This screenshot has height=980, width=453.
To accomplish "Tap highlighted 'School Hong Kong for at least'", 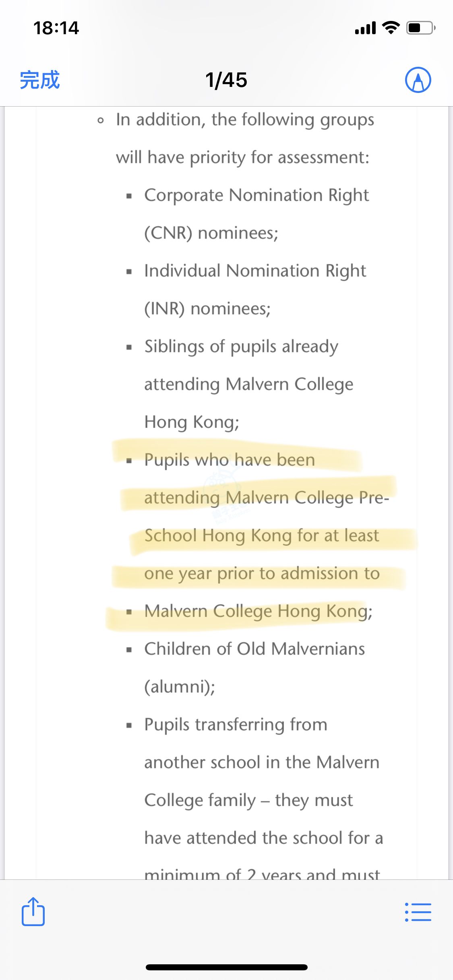I will point(262,536).
